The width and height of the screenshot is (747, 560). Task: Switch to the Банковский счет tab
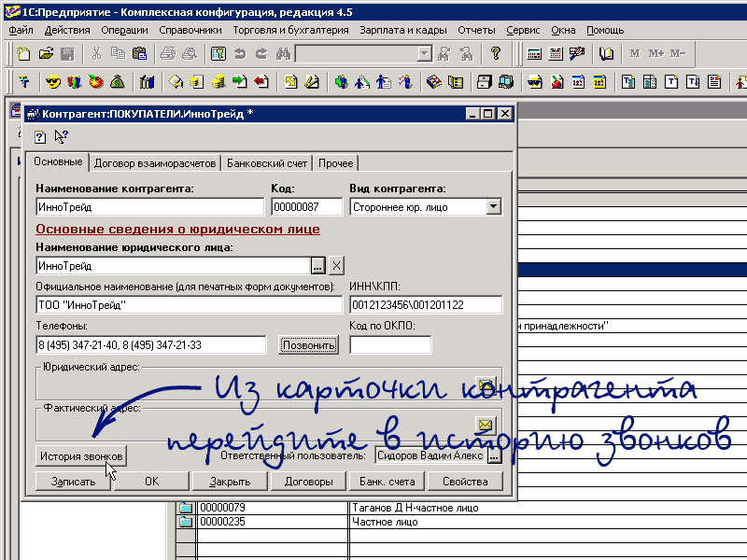267,163
